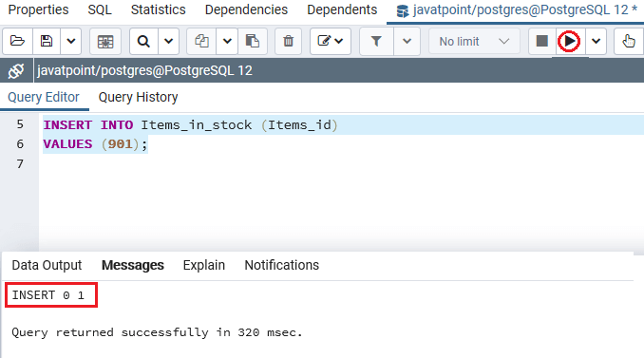Screen dimensions: 644x358
Task: Expand the filter options dropdown arrow
Action: coord(407,41)
